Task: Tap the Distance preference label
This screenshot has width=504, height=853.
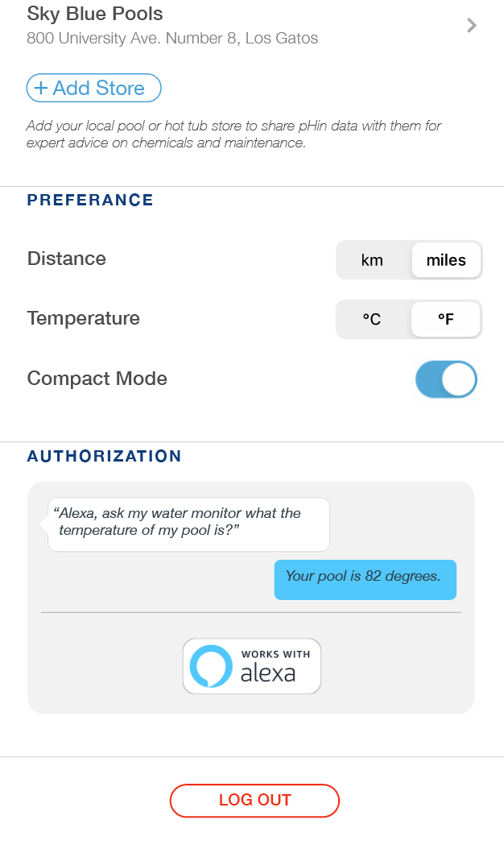Action: pyautogui.click(x=67, y=259)
